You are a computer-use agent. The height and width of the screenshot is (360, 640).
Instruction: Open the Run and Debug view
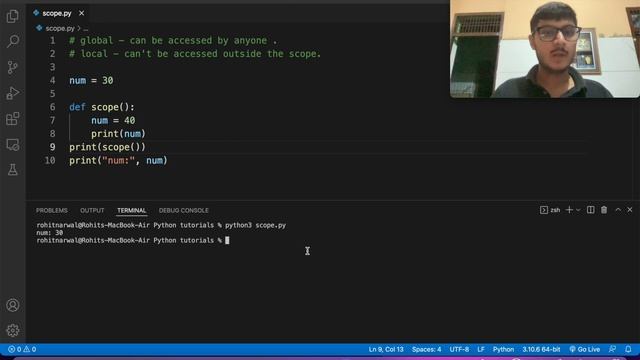(x=13, y=93)
